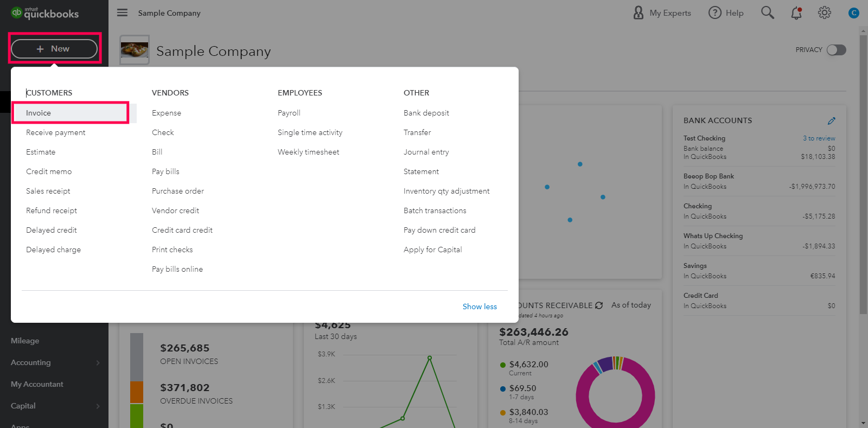Select Payroll under Employees
Screen dimensions: 868x428
(x=289, y=113)
